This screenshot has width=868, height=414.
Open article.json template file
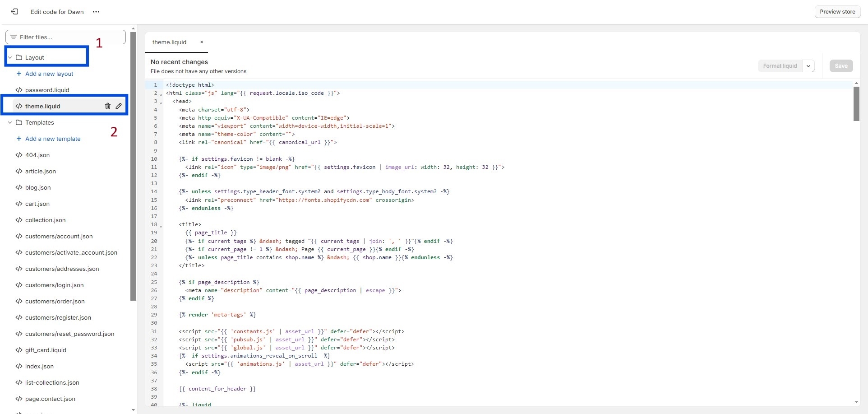pos(41,171)
